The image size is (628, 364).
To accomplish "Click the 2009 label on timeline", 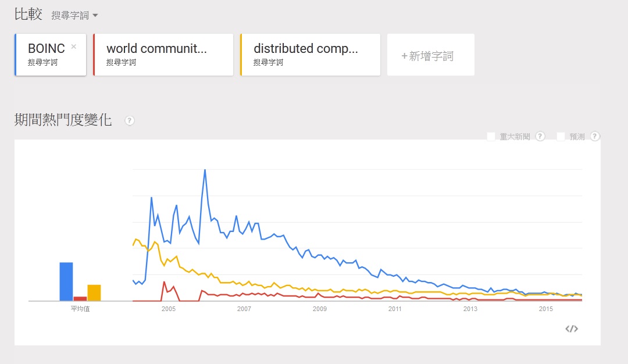I will (x=320, y=309).
